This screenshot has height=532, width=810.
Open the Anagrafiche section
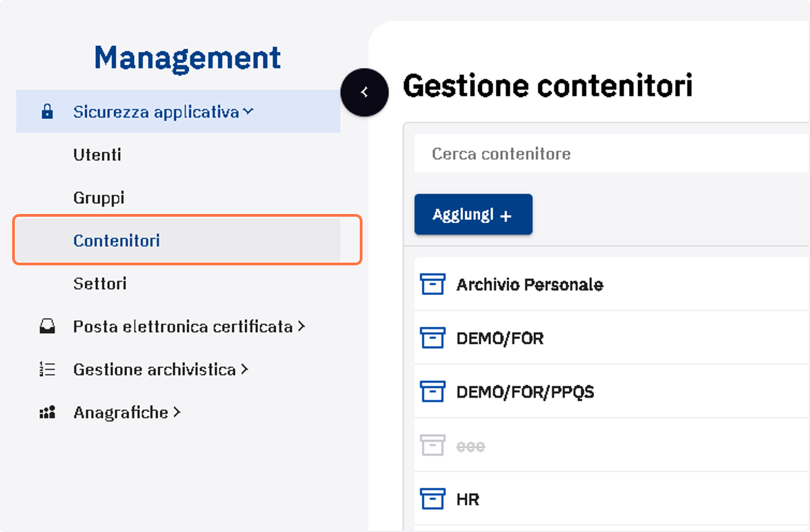click(121, 413)
